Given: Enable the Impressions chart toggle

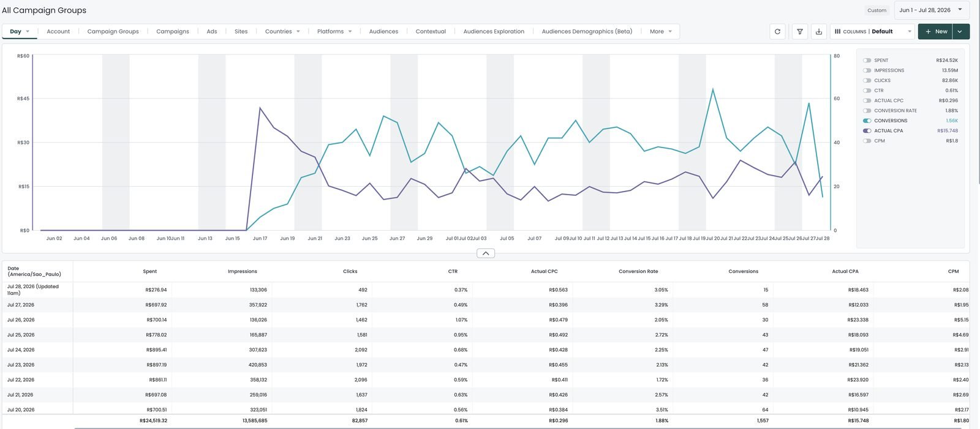Looking at the screenshot, I should click(x=867, y=70).
